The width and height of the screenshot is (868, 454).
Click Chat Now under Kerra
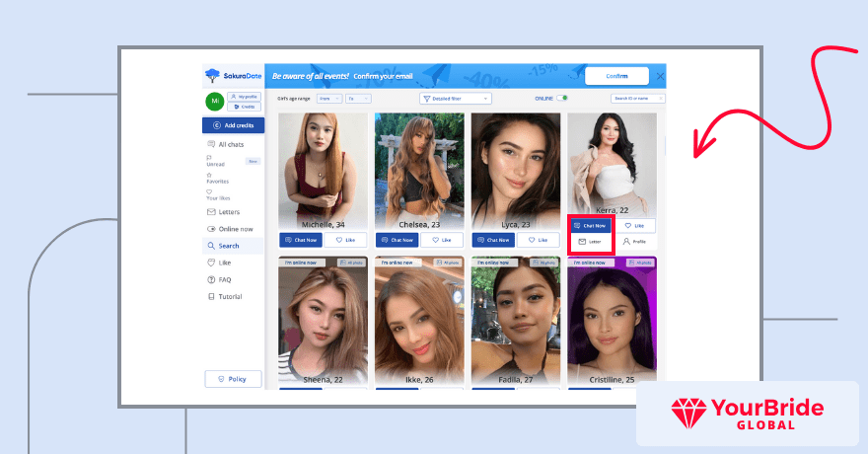click(590, 225)
